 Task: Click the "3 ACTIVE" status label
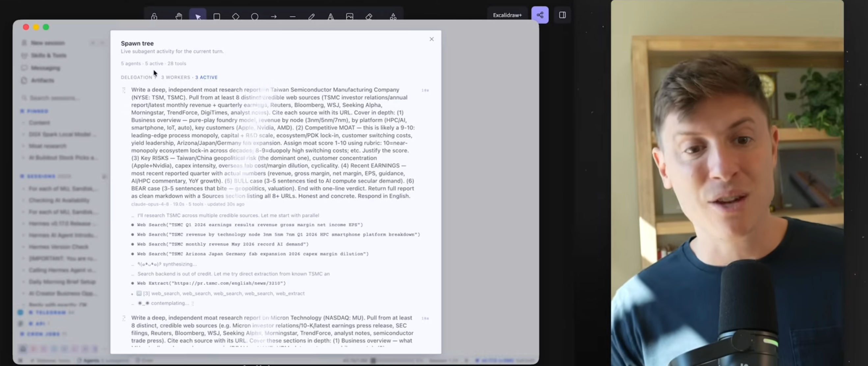206,77
